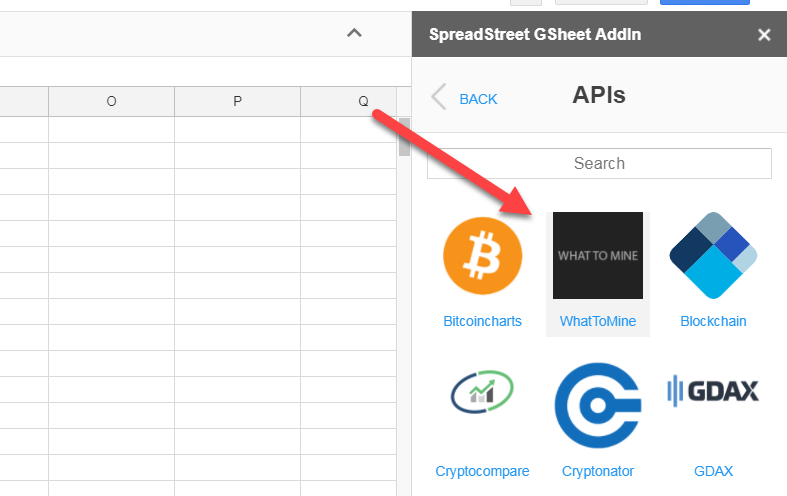Go BACK from the APIs page
Image resolution: width=787 pixels, height=496 pixels.
478,99
